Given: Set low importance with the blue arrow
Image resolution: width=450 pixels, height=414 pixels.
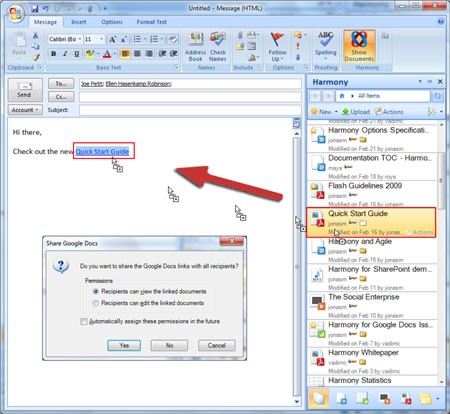Looking at the screenshot, I should (298, 57).
